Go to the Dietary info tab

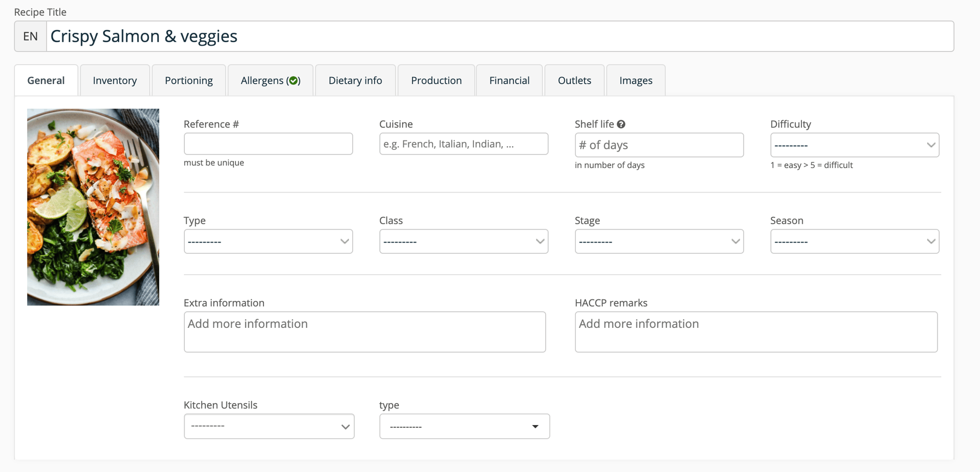pyautogui.click(x=355, y=81)
